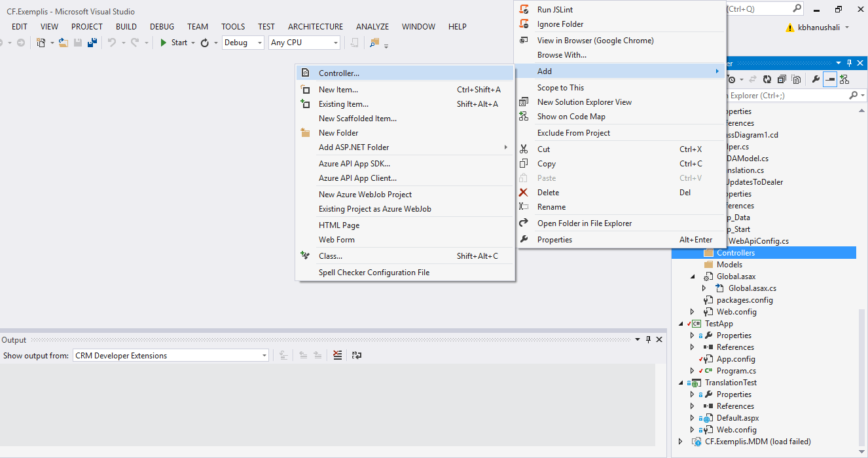Click the Properties wrench icon in Solution Explorer toolbar

(816, 79)
